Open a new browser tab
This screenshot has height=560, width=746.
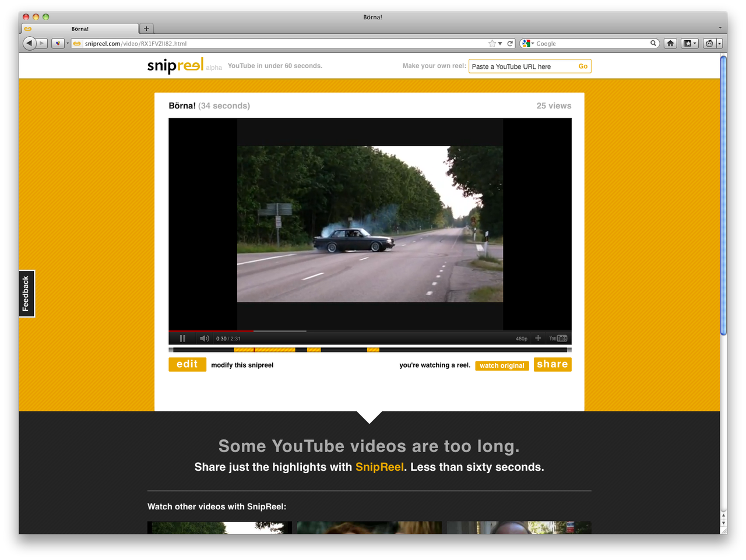pyautogui.click(x=146, y=28)
